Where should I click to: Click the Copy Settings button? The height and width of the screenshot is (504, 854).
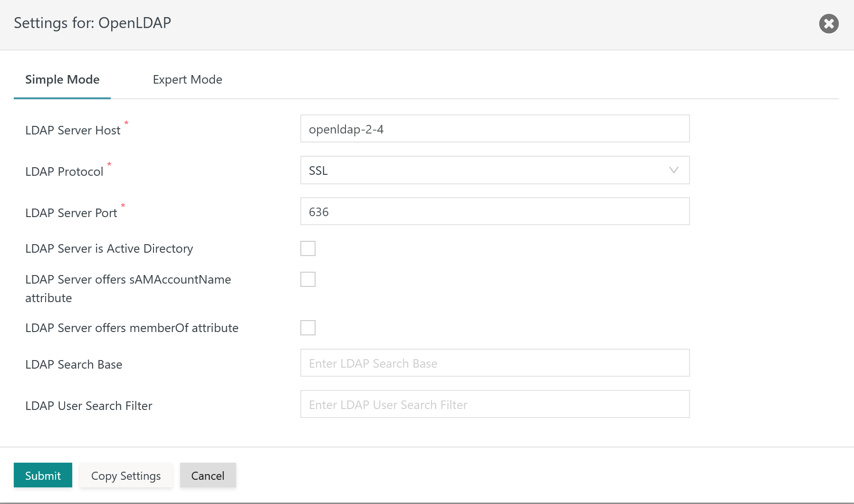click(x=126, y=475)
